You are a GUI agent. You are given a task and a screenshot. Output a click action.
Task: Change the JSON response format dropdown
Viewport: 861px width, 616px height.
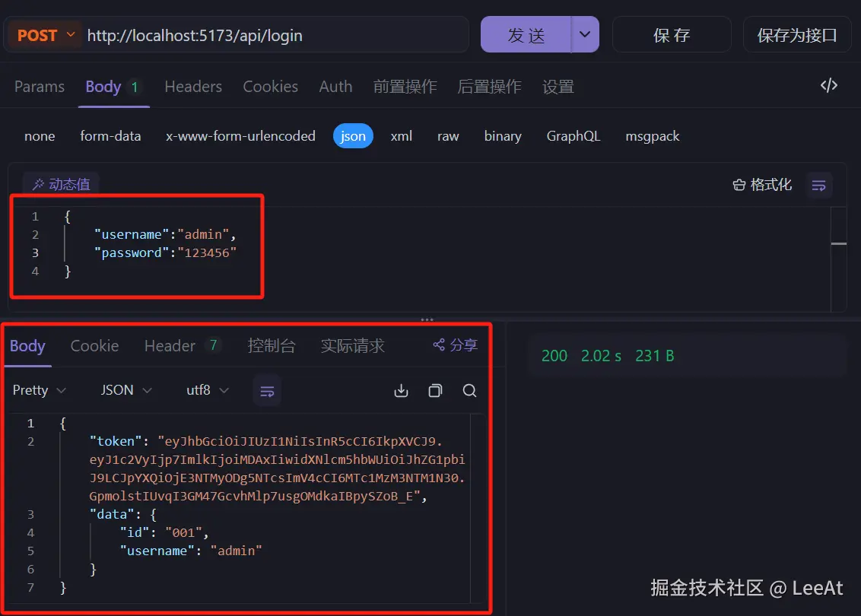125,390
